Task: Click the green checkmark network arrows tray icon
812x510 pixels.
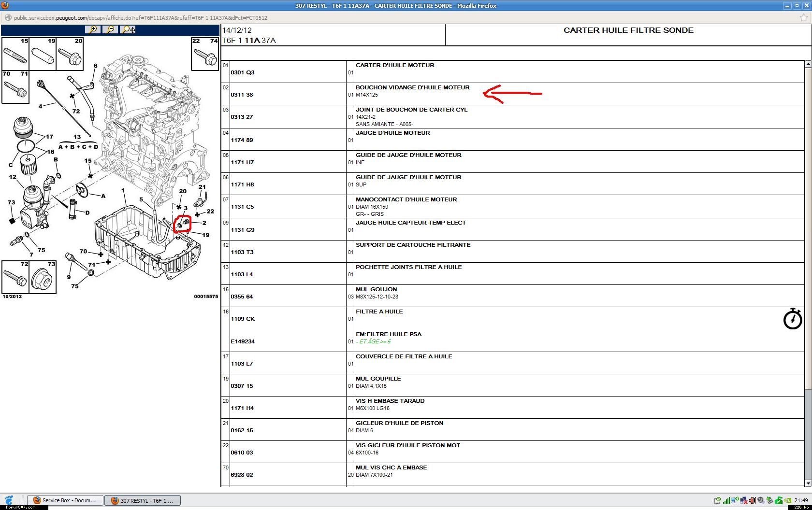Action: (718, 500)
